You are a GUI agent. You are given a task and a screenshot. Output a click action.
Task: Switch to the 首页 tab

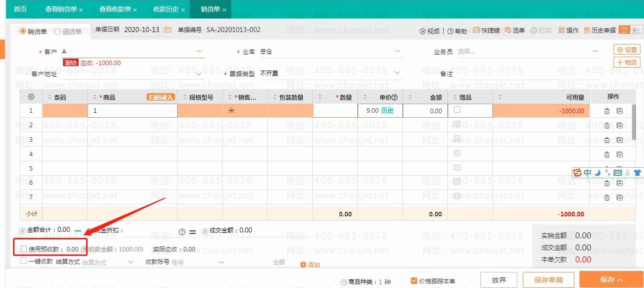[20, 9]
